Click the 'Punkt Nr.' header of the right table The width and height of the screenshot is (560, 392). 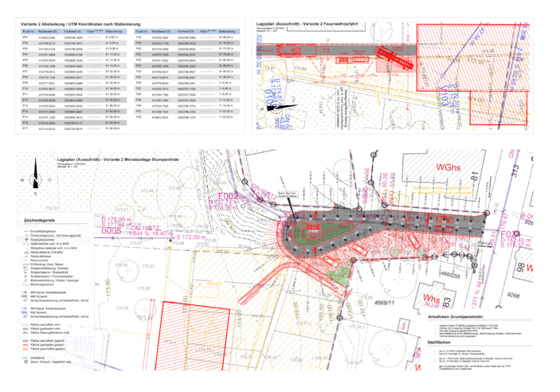(x=140, y=31)
